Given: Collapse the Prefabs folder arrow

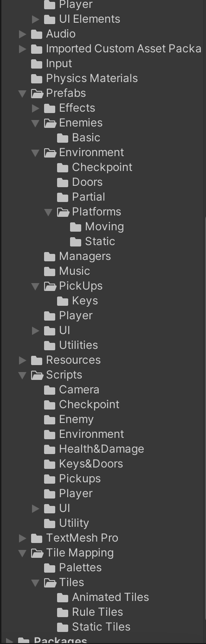Looking at the screenshot, I should coord(22,93).
